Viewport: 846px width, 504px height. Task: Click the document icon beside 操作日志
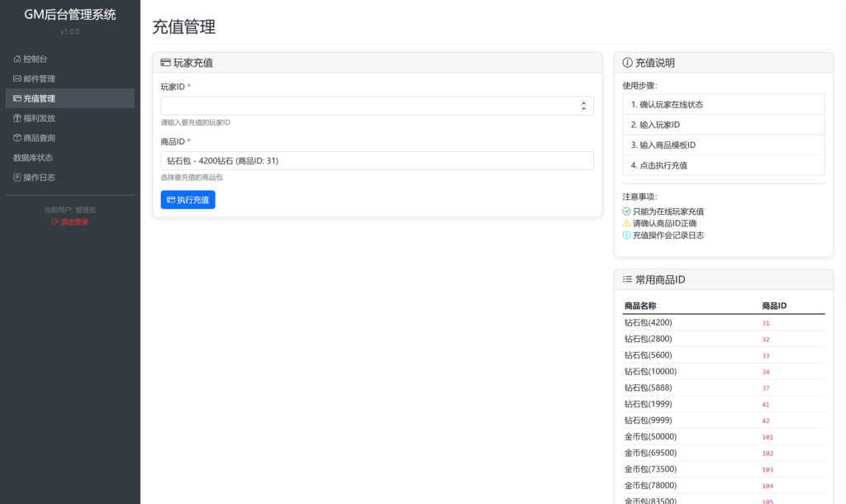17,178
